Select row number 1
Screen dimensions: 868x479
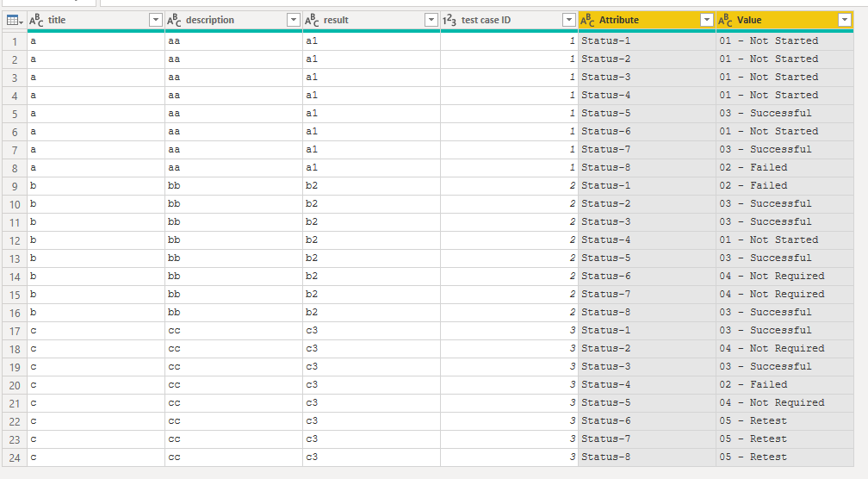[x=15, y=41]
